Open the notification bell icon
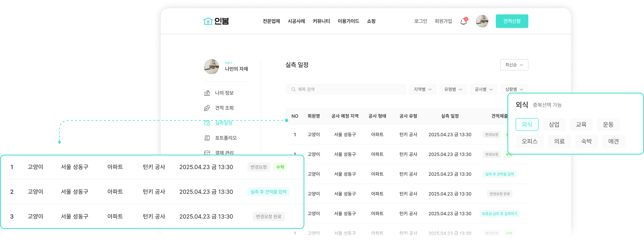Screen dimensions: 644x251 pyautogui.click(x=464, y=22)
